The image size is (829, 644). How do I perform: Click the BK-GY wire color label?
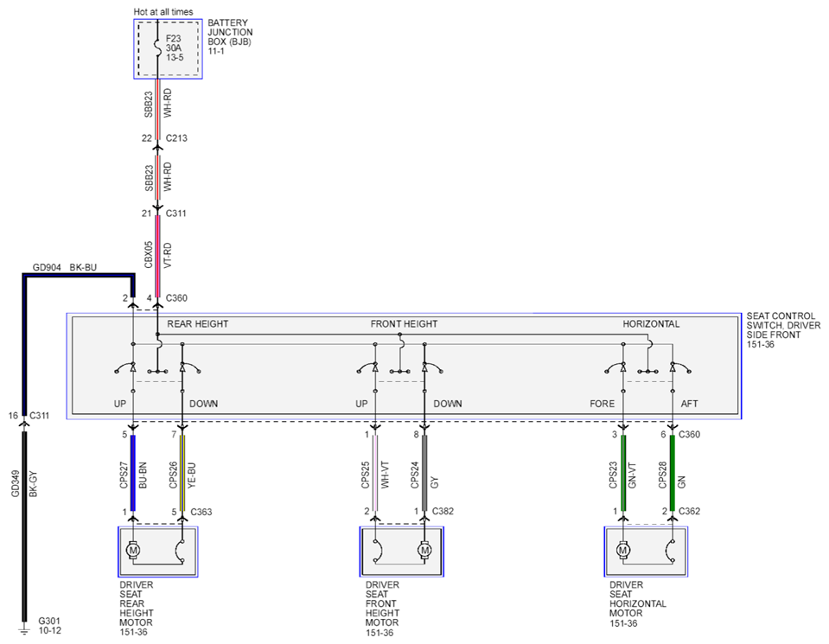[x=34, y=484]
